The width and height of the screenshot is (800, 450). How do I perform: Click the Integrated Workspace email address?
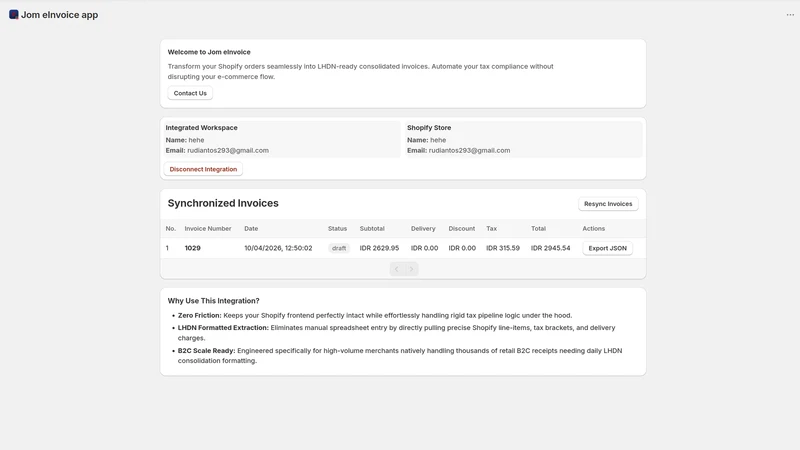click(x=228, y=151)
